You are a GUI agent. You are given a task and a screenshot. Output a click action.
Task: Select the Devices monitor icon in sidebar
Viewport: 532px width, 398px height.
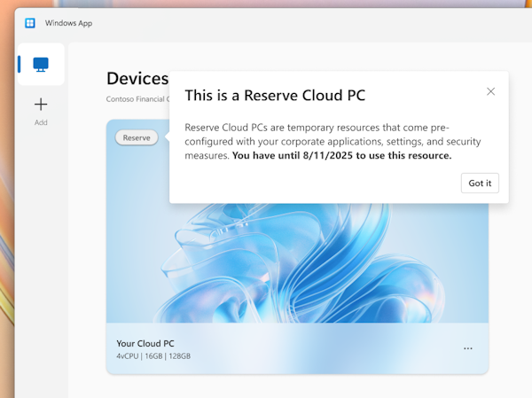coord(41,65)
